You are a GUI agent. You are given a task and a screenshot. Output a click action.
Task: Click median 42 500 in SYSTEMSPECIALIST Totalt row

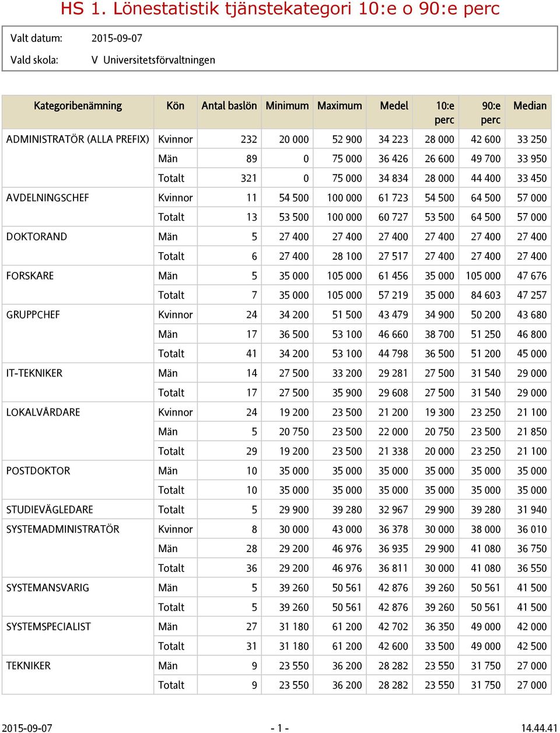pos(532,646)
